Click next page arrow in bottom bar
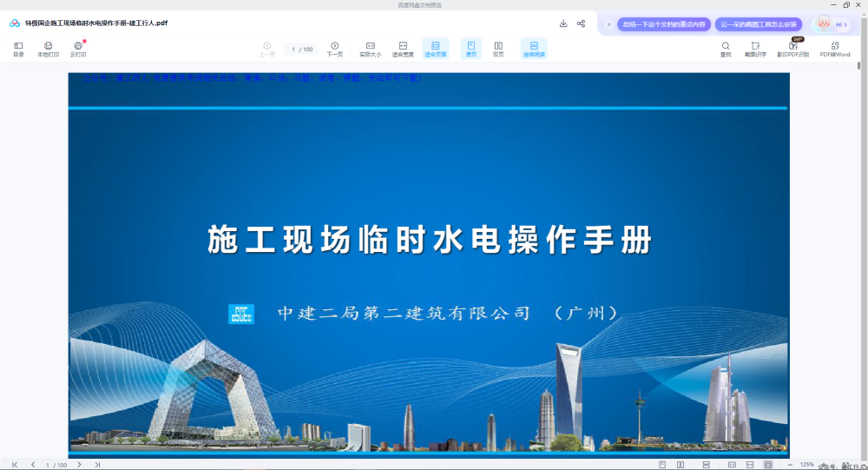 click(79, 465)
